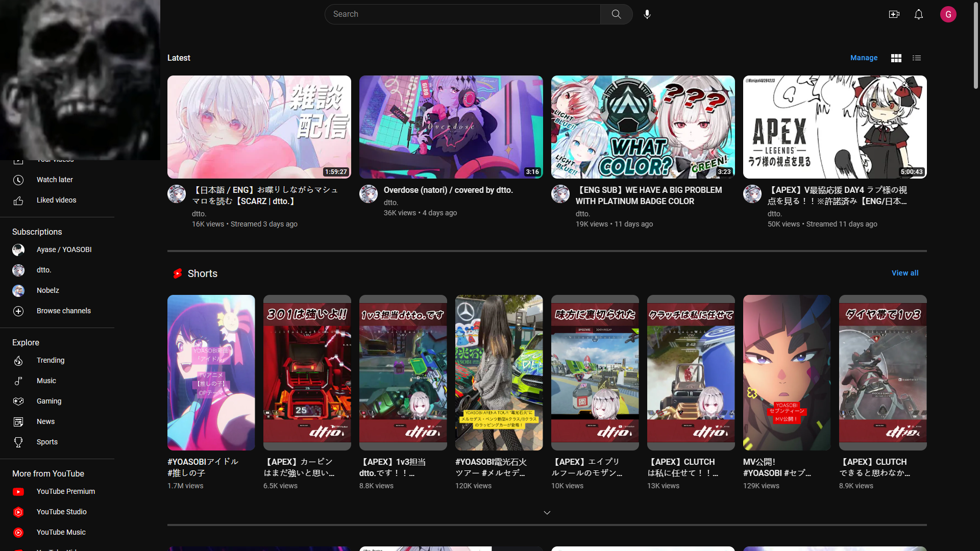Click the search magnifier button
Viewport: 980px width, 551px height.
pyautogui.click(x=616, y=14)
